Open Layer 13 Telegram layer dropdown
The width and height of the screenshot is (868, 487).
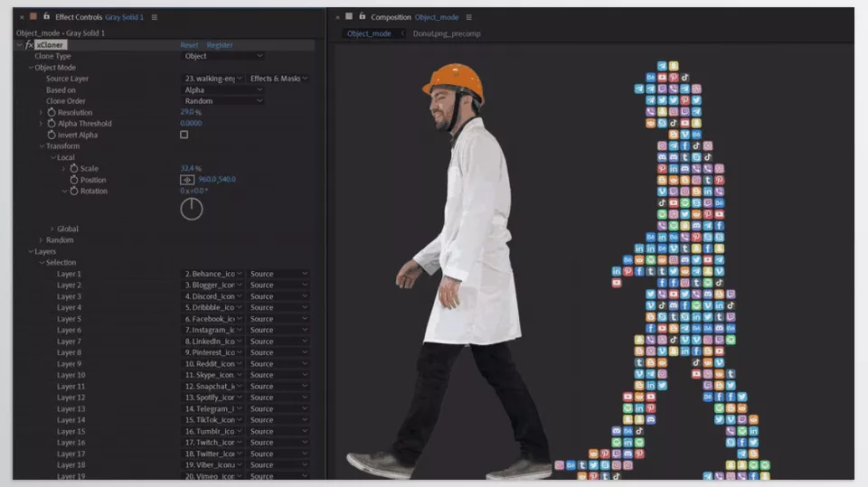coord(213,409)
